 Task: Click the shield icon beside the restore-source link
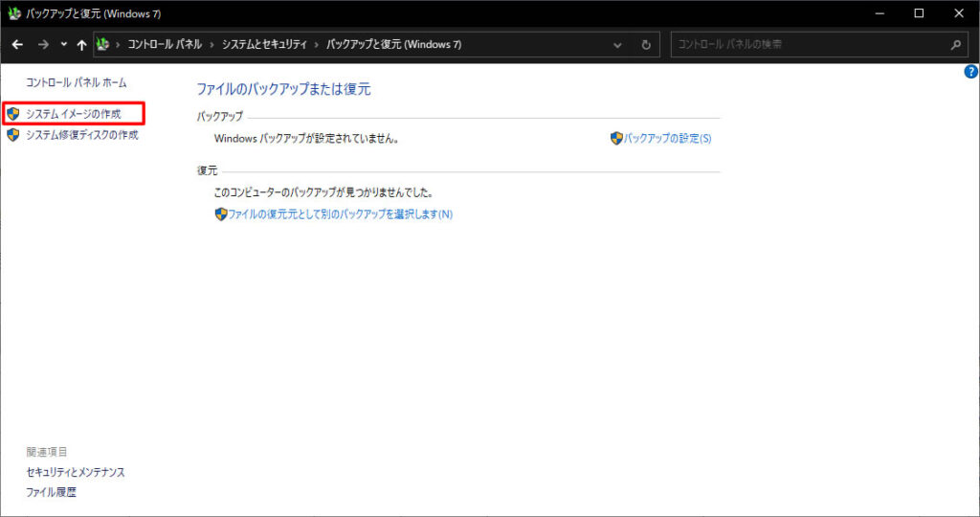point(221,214)
